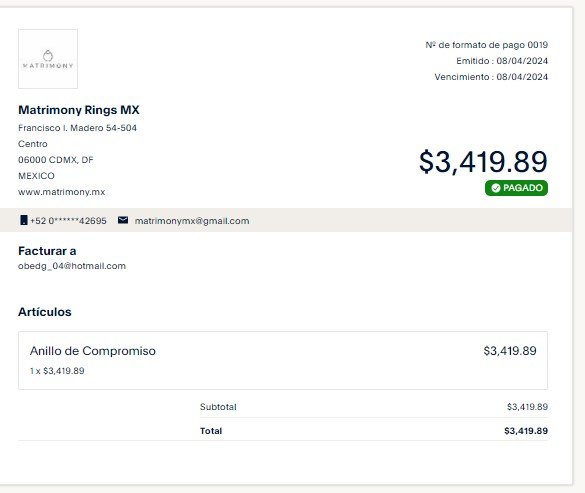Click the Facturar a heading
Screen dimensions: 585x493
coord(47,251)
